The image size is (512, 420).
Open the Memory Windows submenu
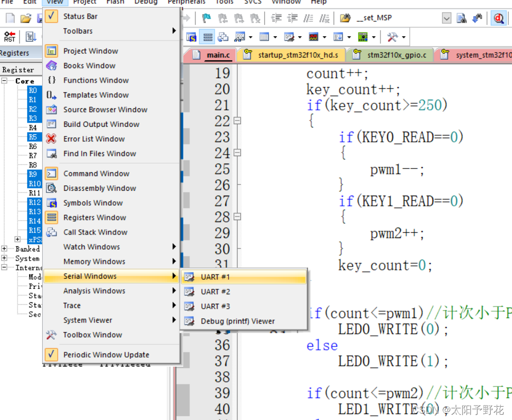[111, 262]
